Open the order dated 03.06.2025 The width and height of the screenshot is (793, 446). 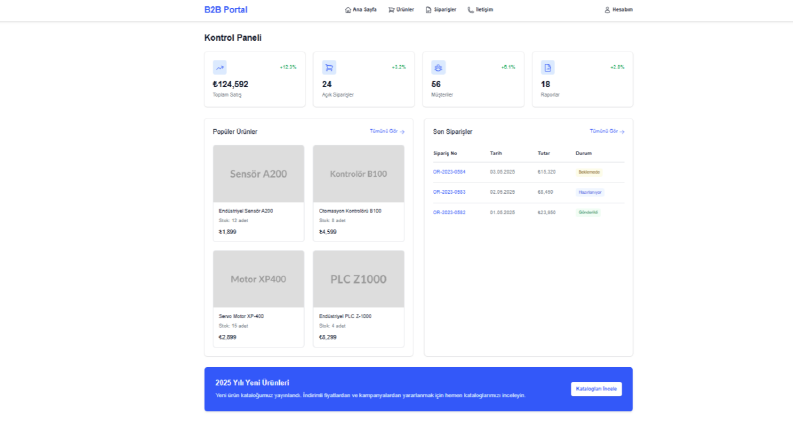point(449,172)
